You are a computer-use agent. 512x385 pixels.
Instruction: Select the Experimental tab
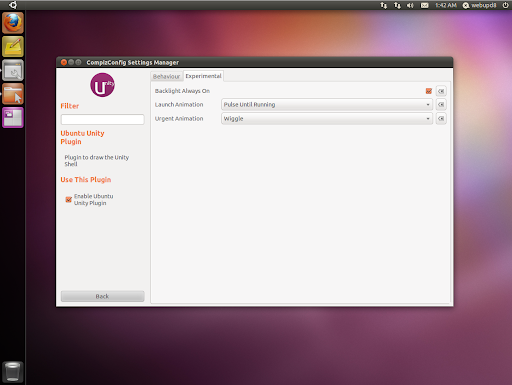(203, 76)
